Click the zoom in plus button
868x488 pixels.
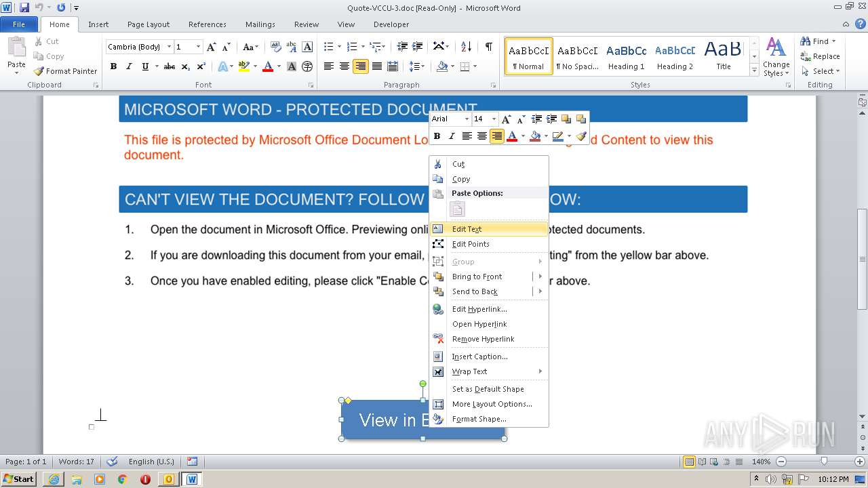(x=861, y=462)
